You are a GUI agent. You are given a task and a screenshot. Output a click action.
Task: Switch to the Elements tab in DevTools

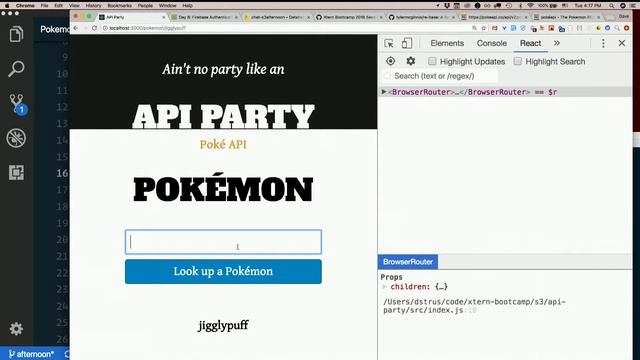447,43
